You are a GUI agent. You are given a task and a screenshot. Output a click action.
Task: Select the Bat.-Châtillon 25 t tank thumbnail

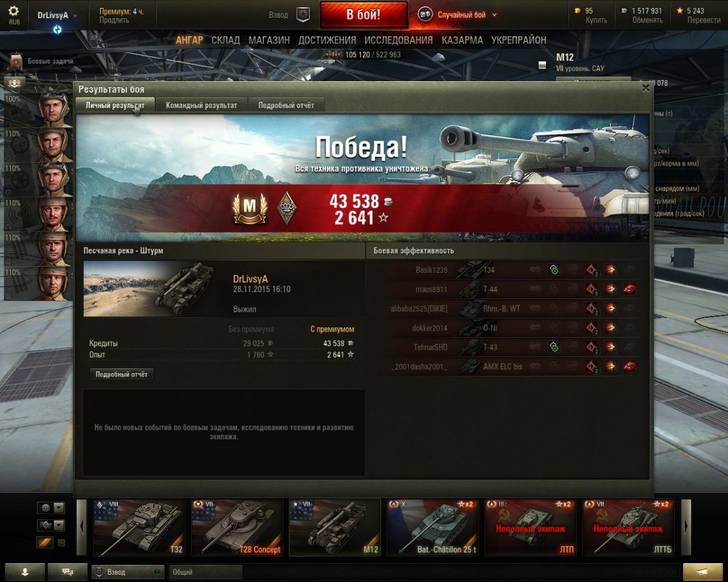(x=433, y=527)
